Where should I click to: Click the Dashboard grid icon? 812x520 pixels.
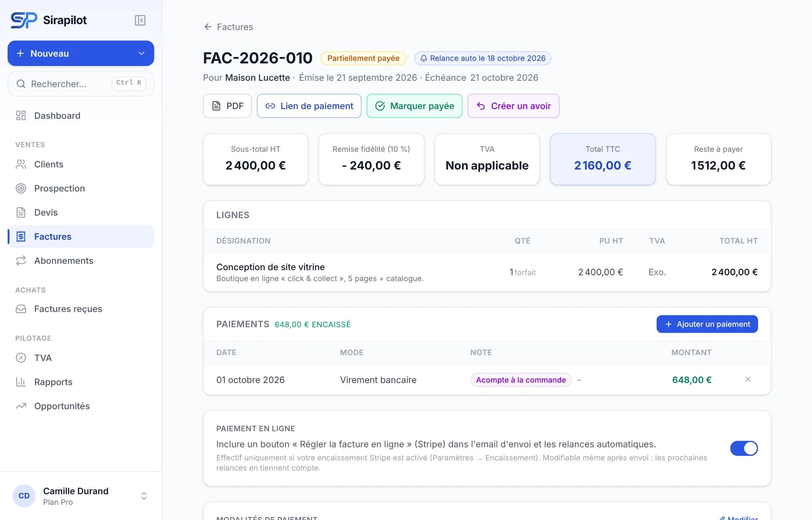21,115
